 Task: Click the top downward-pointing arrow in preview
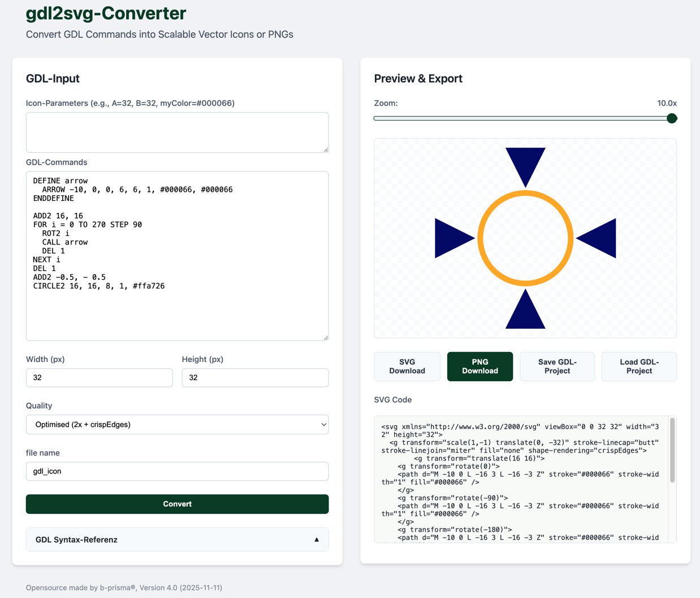525,163
